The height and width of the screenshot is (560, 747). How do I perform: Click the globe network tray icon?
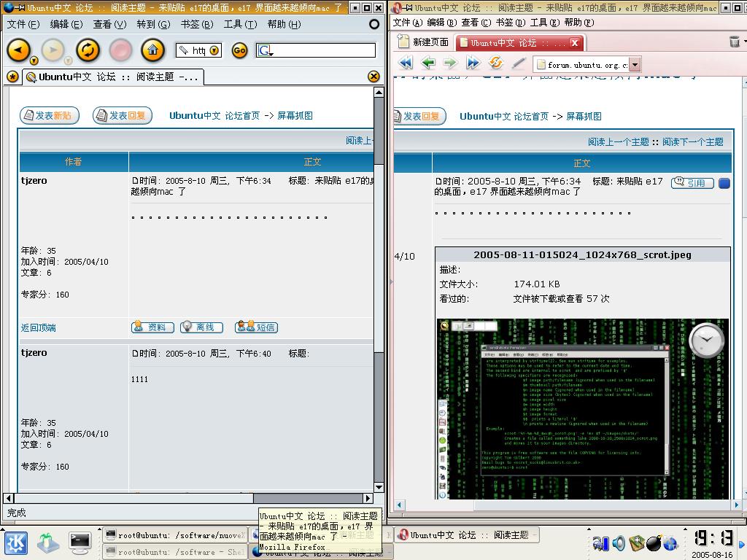click(670, 542)
